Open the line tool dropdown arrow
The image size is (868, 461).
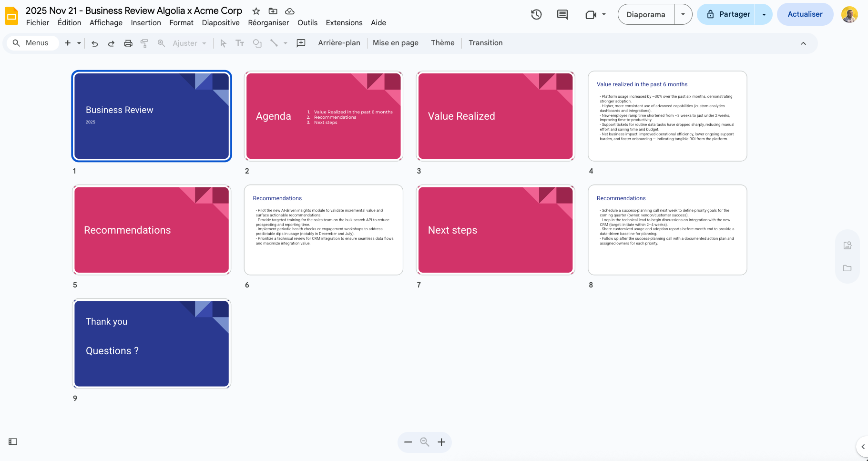[285, 43]
